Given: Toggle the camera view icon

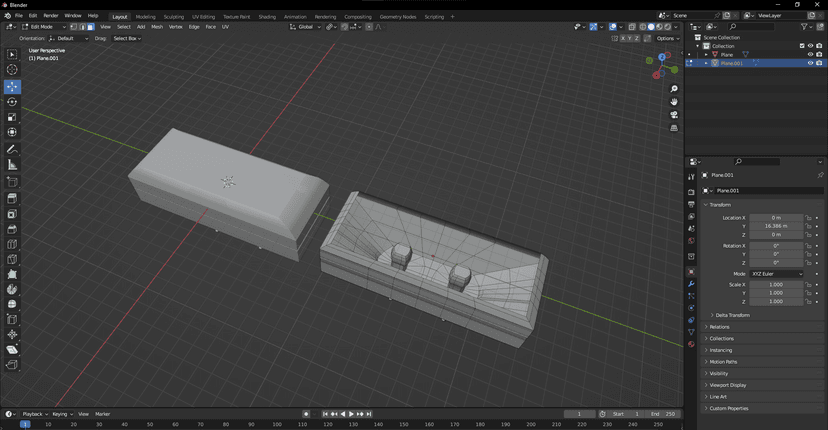Looking at the screenshot, I should point(674,115).
